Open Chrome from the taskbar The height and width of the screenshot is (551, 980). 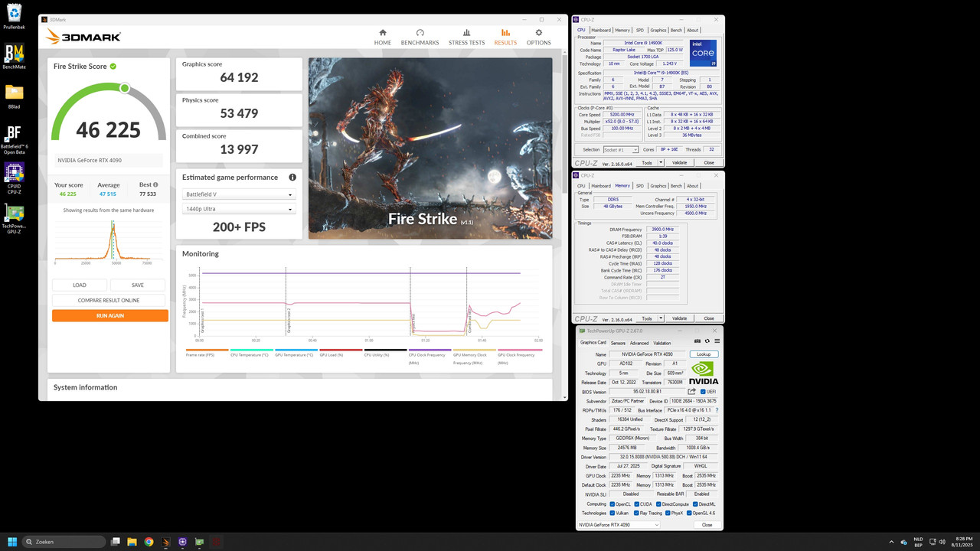149,542
